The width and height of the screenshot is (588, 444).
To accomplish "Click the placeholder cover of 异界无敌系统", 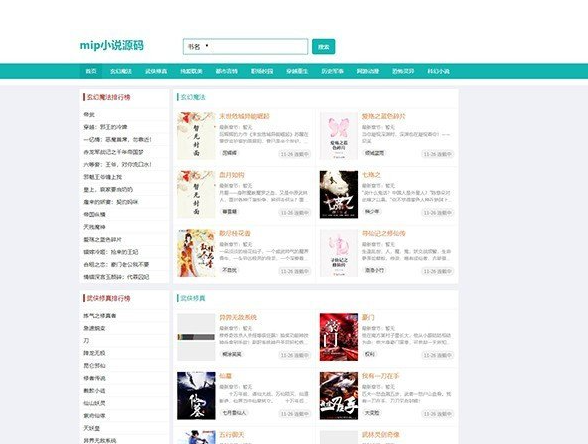I will pos(196,337).
